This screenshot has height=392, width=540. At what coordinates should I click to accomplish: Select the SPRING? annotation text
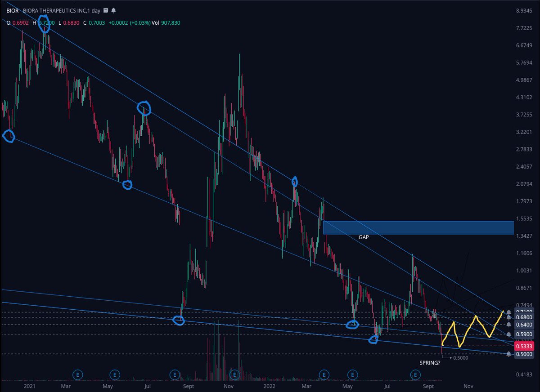tap(429, 362)
